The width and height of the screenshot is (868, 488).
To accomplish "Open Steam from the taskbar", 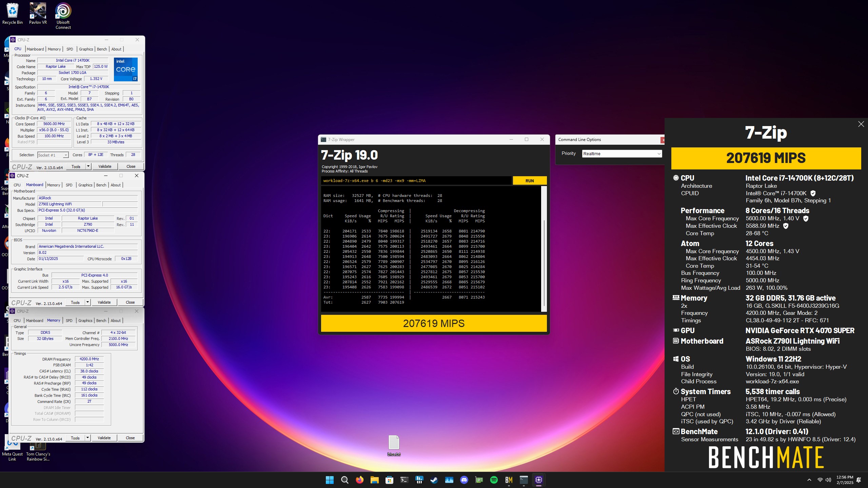I will pos(434,480).
